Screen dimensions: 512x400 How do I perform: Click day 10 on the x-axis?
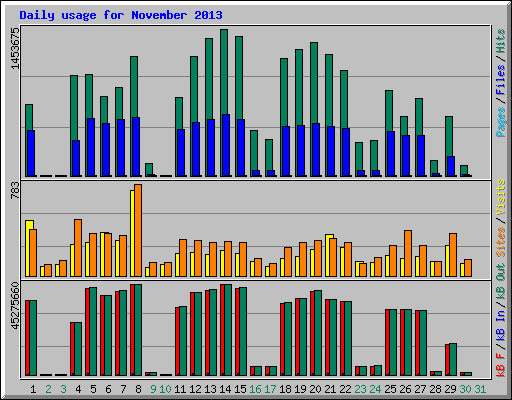pos(165,389)
